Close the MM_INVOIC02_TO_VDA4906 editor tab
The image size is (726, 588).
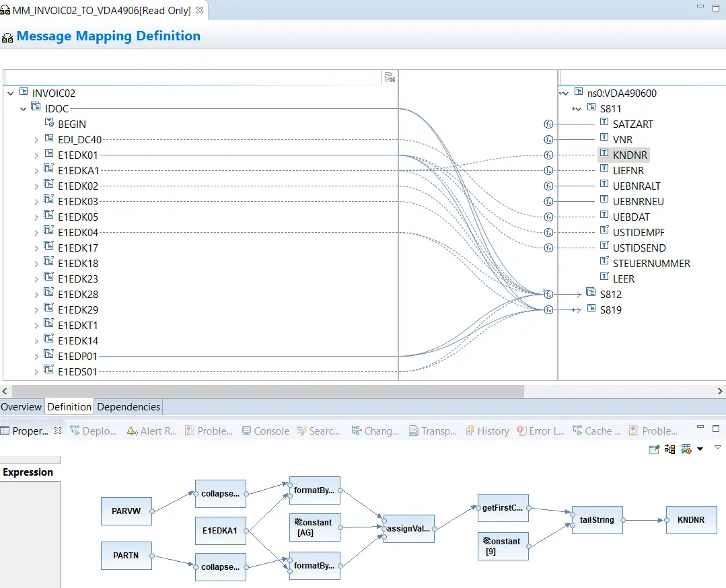click(200, 9)
